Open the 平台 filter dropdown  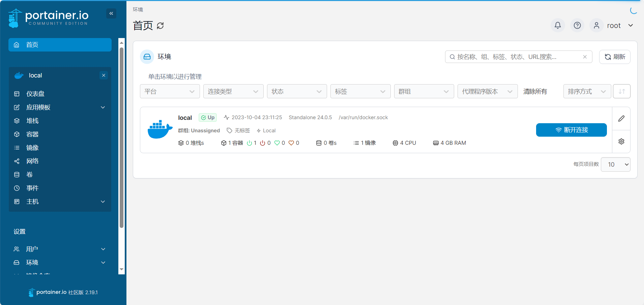coord(169,91)
